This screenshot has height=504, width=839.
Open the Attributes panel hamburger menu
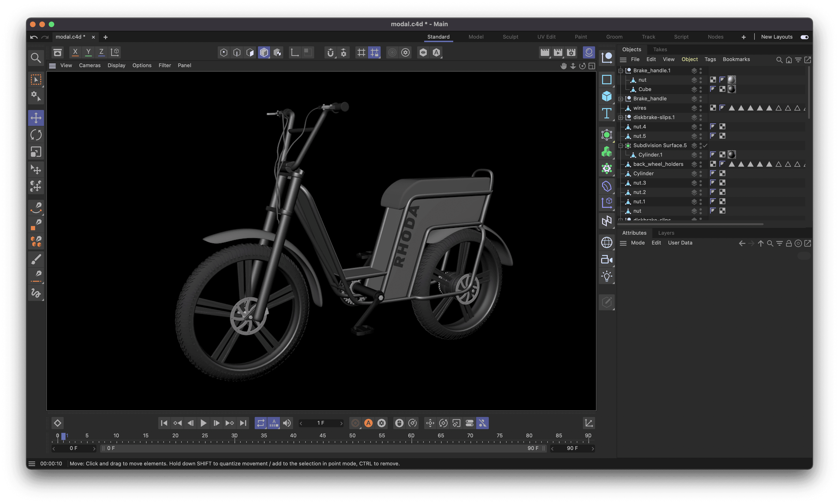(x=623, y=243)
